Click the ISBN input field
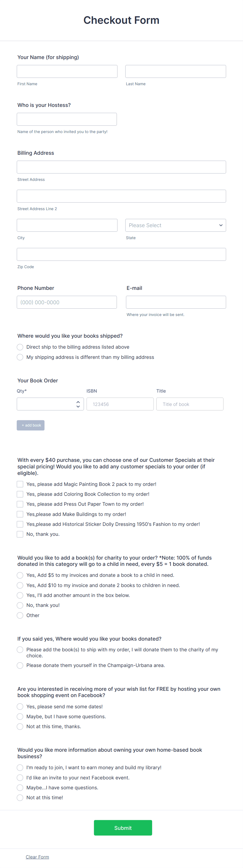The width and height of the screenshot is (243, 868). [x=120, y=404]
